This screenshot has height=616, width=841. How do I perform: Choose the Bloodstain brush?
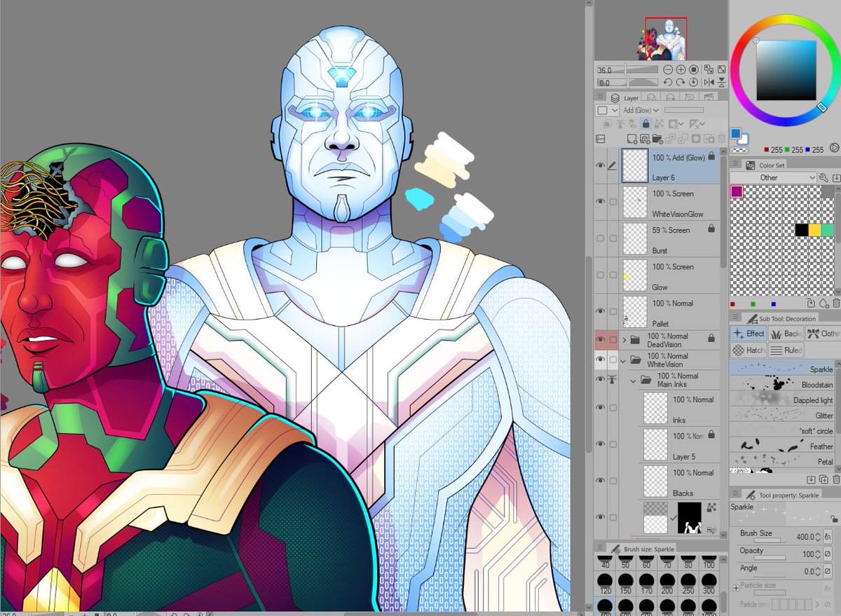[783, 384]
